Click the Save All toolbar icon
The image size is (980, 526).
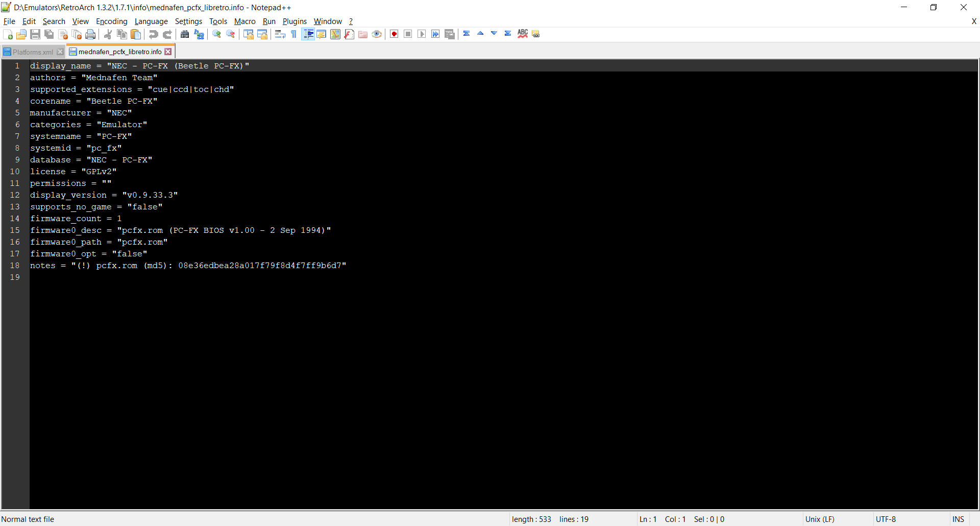click(x=49, y=34)
